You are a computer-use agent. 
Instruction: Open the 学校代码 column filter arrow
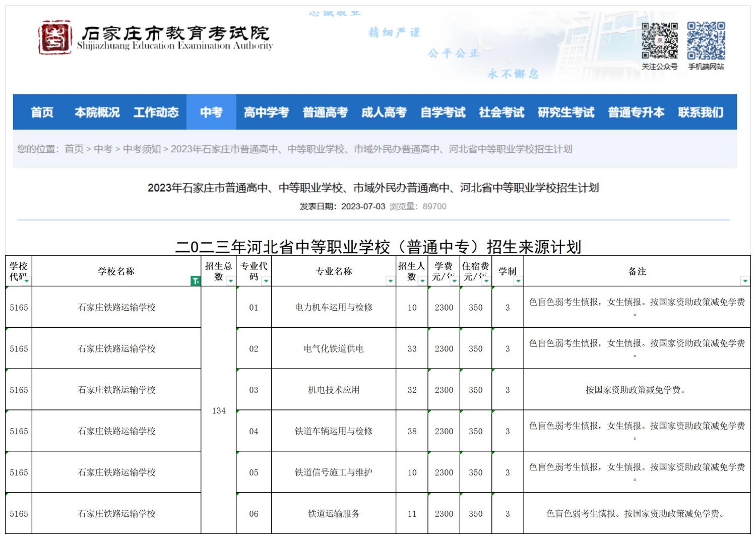[x=26, y=281]
